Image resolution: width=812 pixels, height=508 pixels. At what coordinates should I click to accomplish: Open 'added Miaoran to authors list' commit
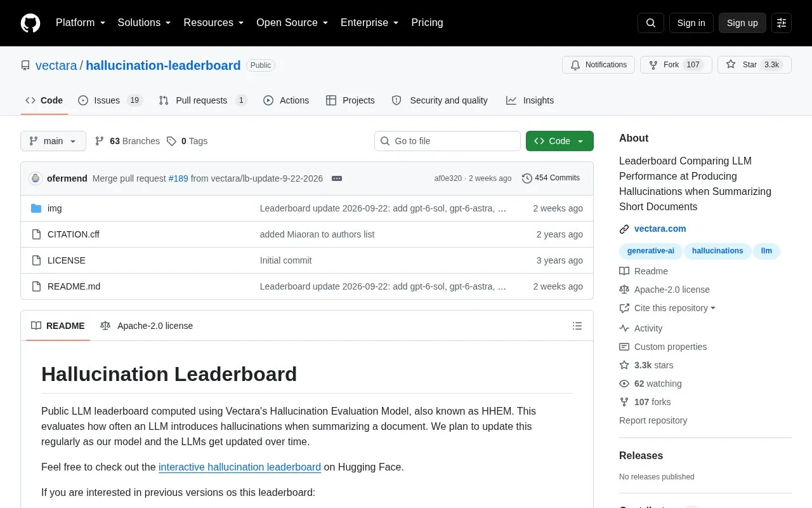click(317, 234)
